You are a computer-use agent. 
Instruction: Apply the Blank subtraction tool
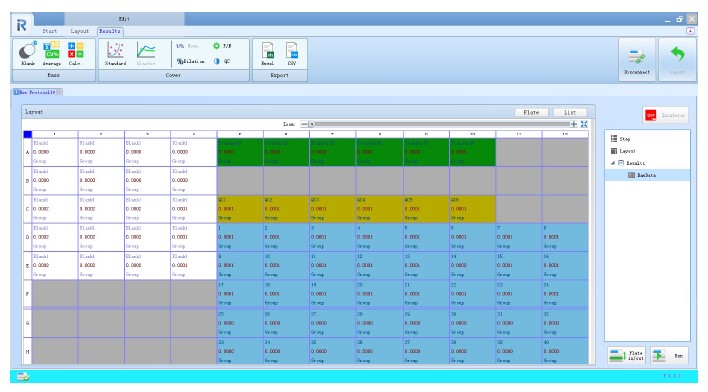28,54
